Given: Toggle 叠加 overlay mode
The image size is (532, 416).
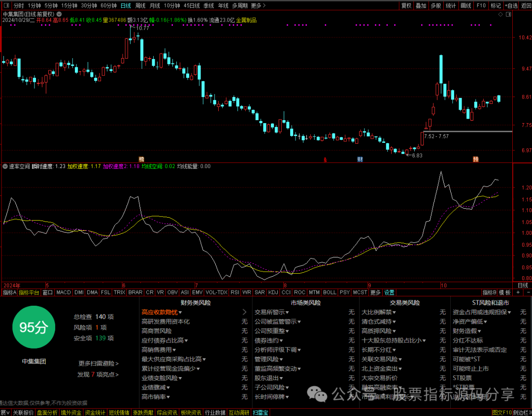Looking at the screenshot, I should [421, 5].
